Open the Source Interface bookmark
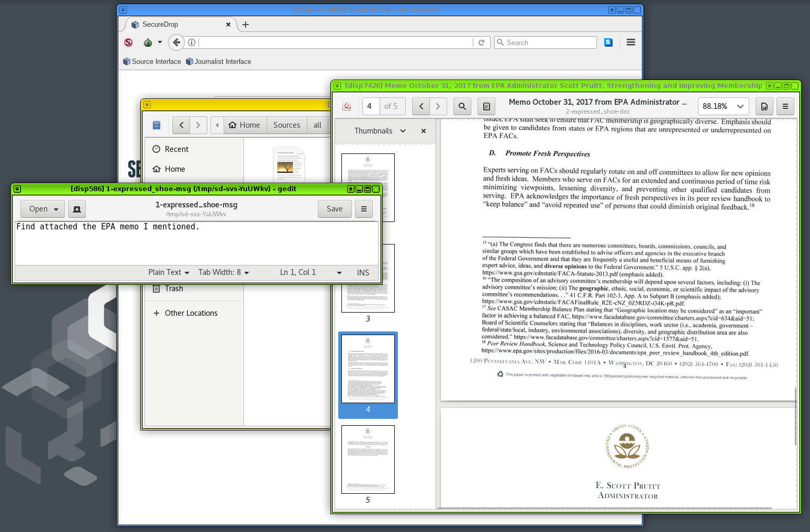The width and height of the screenshot is (810, 532). tap(152, 61)
